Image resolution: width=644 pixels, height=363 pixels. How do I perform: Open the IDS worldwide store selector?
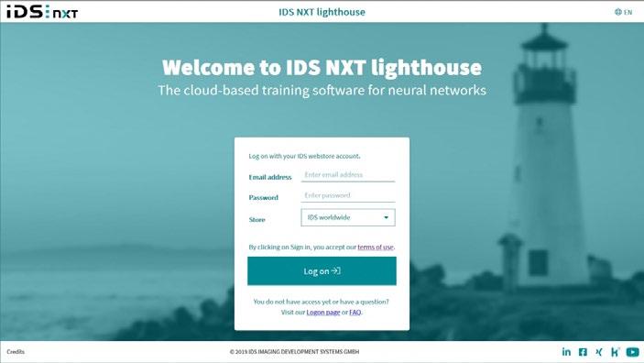[348, 217]
